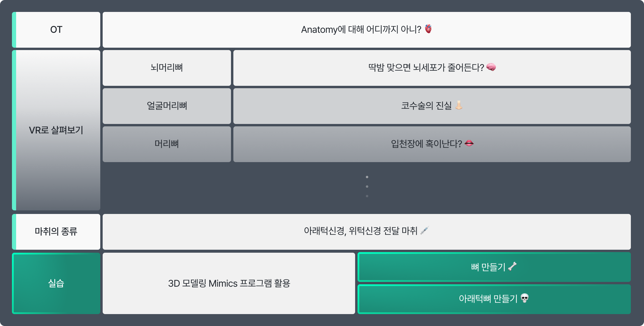Click the brain emoji icon
Image resolution: width=644 pixels, height=326 pixels.
491,67
